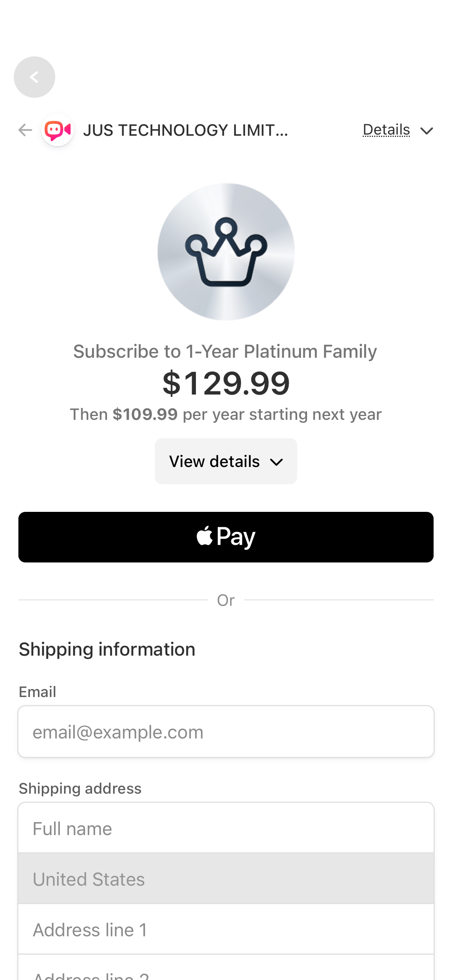452x980 pixels.
Task: Click the JUS Technology merchant logo
Action: [58, 130]
